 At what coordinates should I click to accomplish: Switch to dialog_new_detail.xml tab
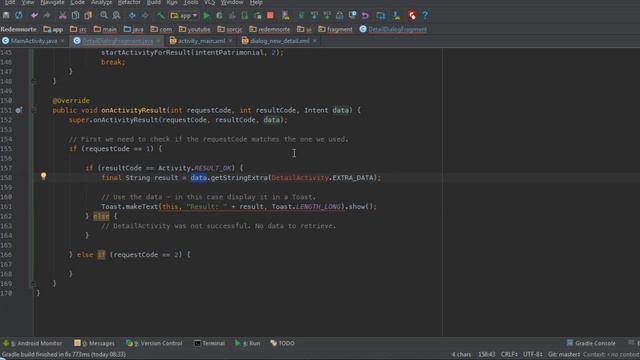coord(279,41)
